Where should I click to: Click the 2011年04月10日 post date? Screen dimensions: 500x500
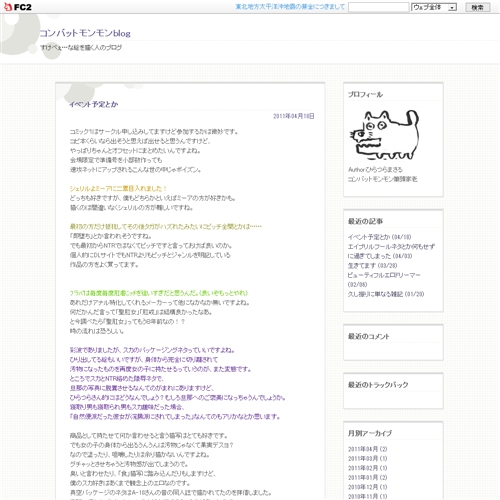tap(293, 116)
